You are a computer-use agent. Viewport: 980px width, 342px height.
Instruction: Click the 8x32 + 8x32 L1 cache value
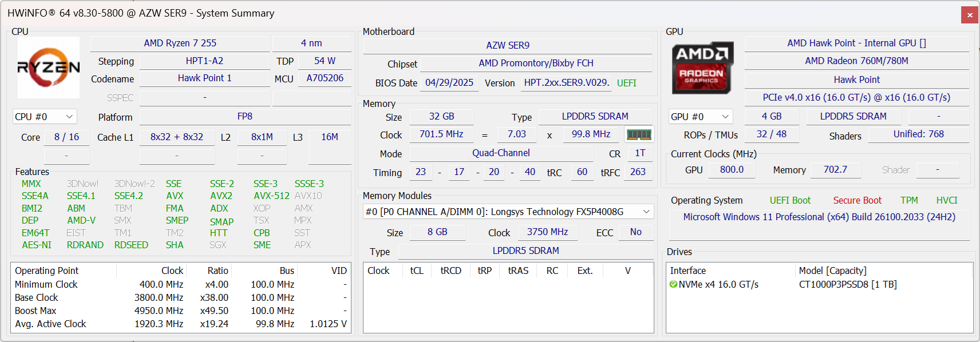pos(177,137)
